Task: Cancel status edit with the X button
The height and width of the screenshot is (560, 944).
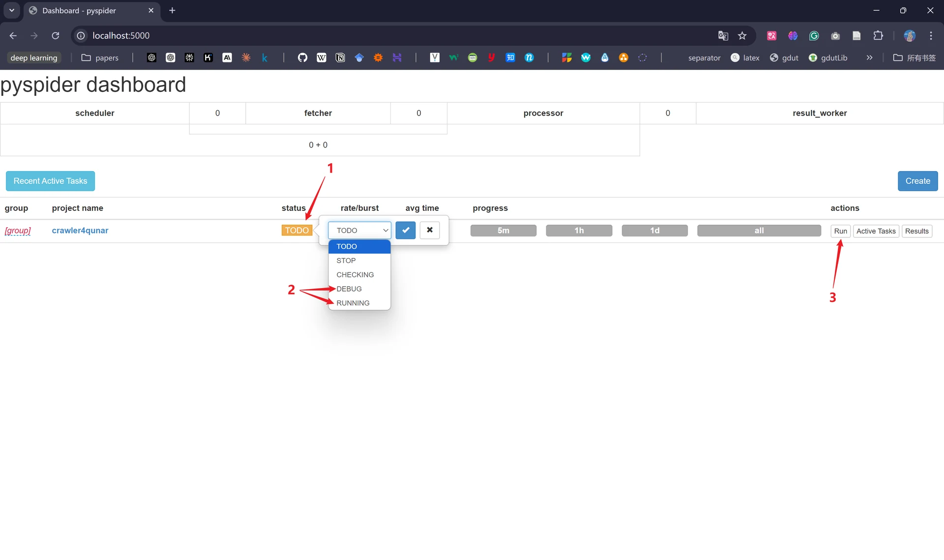Action: (x=430, y=230)
